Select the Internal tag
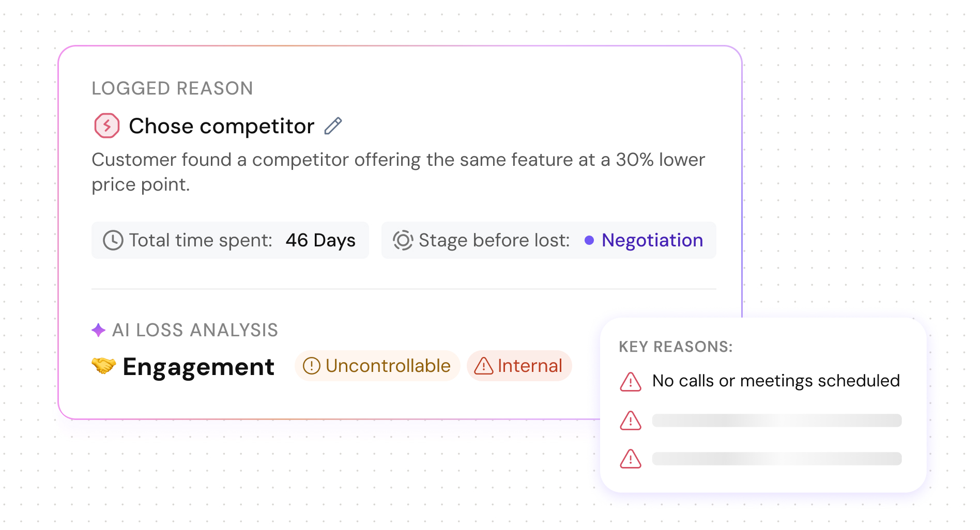Screen dimensions: 980x530 point(519,366)
